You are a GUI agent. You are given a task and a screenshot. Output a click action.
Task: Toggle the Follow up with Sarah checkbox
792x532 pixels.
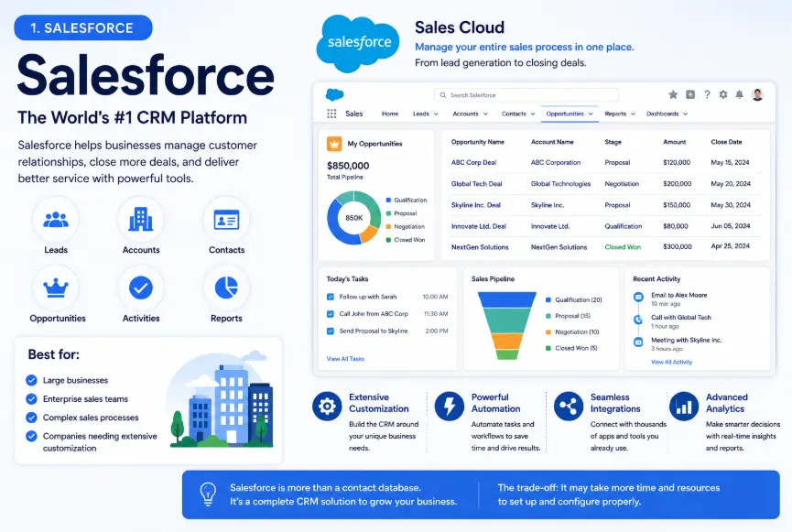coord(331,297)
